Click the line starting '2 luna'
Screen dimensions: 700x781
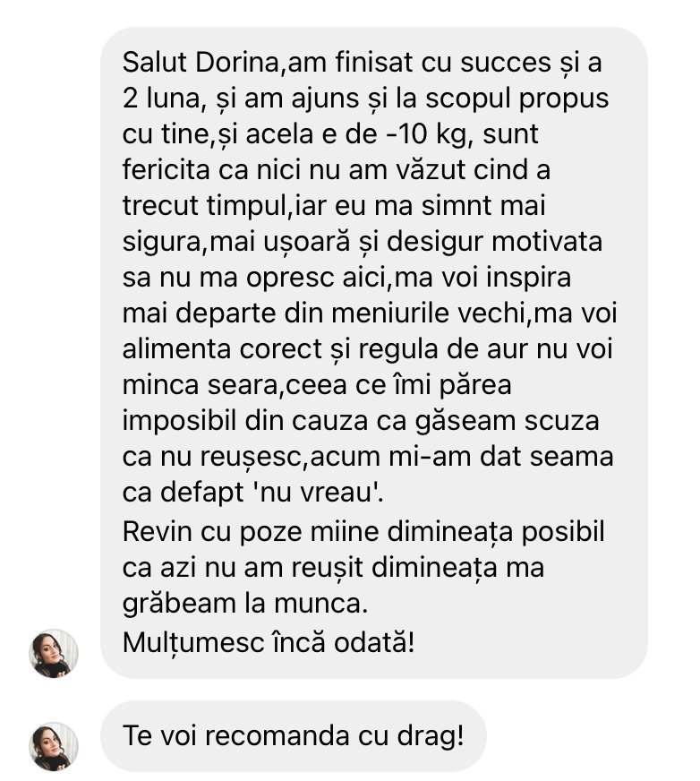coord(365,99)
